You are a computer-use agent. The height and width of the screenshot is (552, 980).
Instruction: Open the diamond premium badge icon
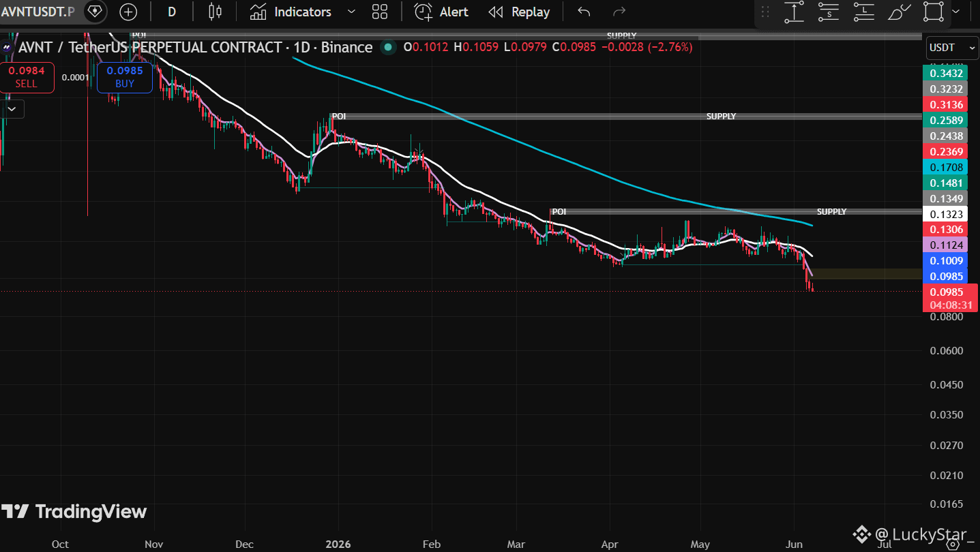[95, 12]
